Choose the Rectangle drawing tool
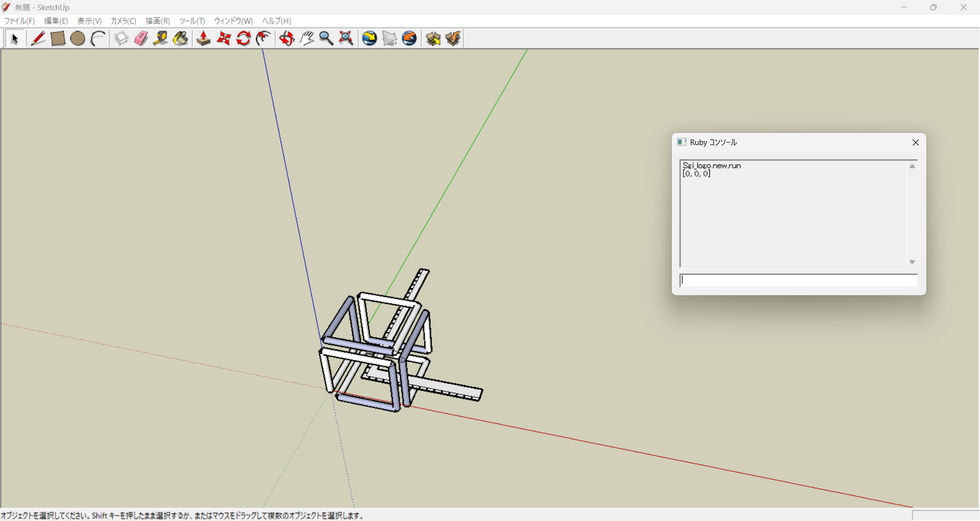Image resolution: width=980 pixels, height=521 pixels. point(58,39)
